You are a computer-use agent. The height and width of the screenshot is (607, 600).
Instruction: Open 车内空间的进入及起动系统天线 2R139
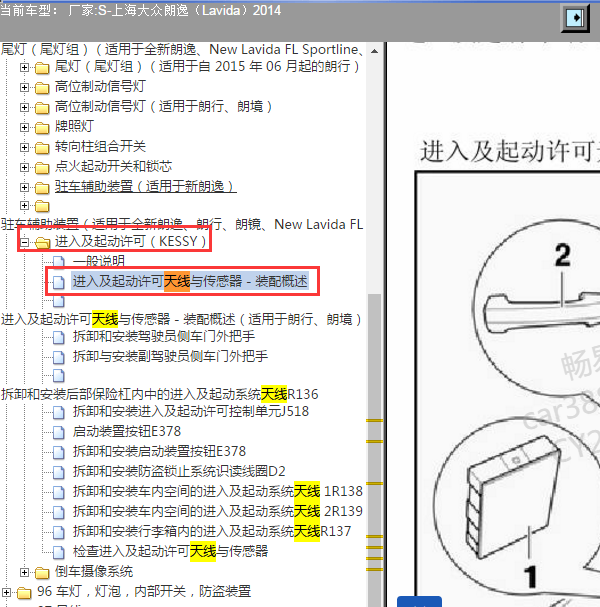tap(218, 511)
